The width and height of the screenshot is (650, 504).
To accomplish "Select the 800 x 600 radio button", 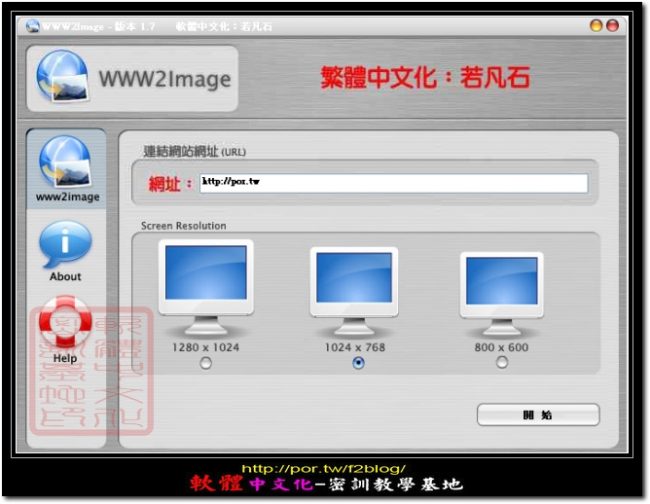I will [502, 364].
